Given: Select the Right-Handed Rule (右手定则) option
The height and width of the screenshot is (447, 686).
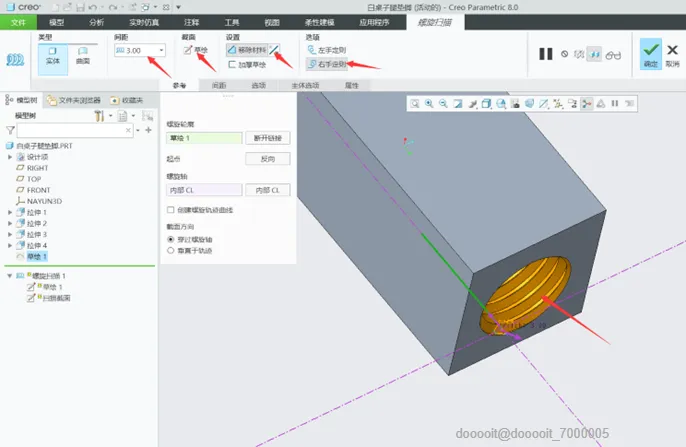Looking at the screenshot, I should coord(327,64).
